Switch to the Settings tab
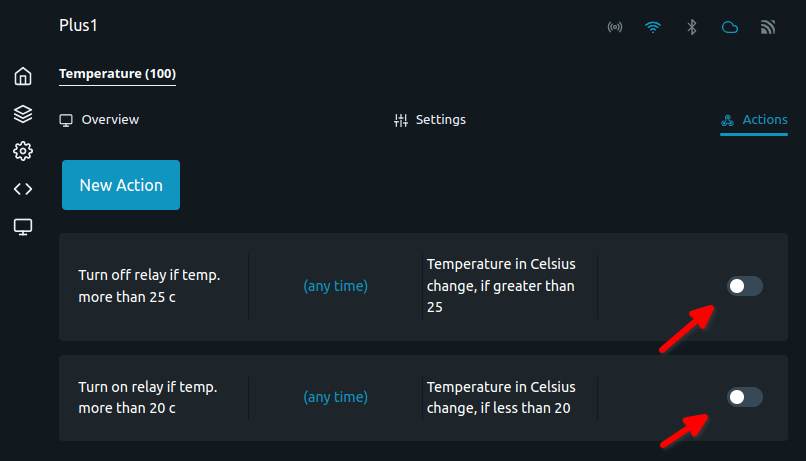Viewport: 806px width, 461px height. pos(430,120)
